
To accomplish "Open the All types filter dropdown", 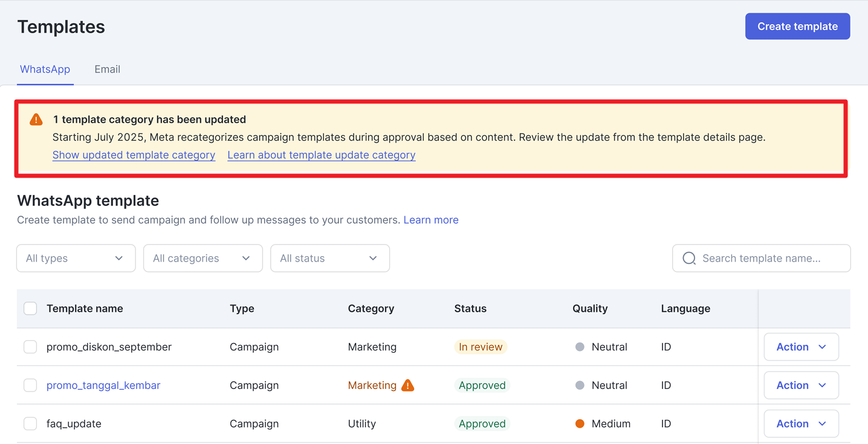I will point(76,259).
